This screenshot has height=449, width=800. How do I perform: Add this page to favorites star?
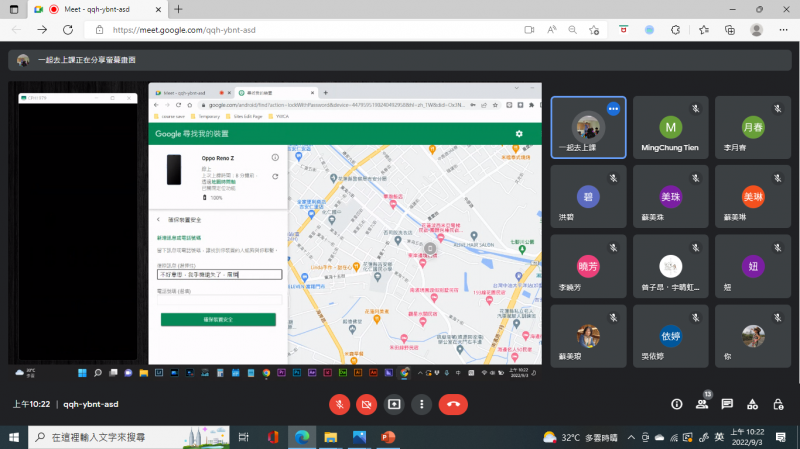point(594,30)
